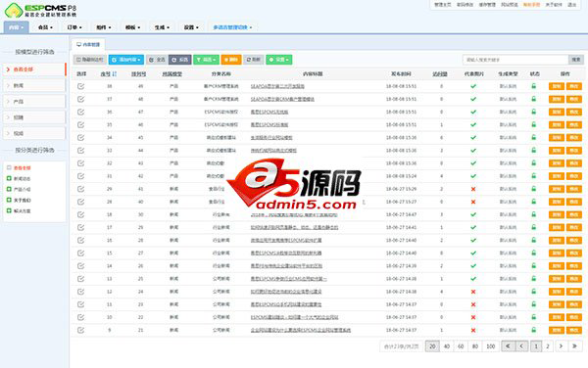The height and width of the screenshot is (368, 588).
Task: Click the red X image icon in row 28
Action: coord(473,202)
